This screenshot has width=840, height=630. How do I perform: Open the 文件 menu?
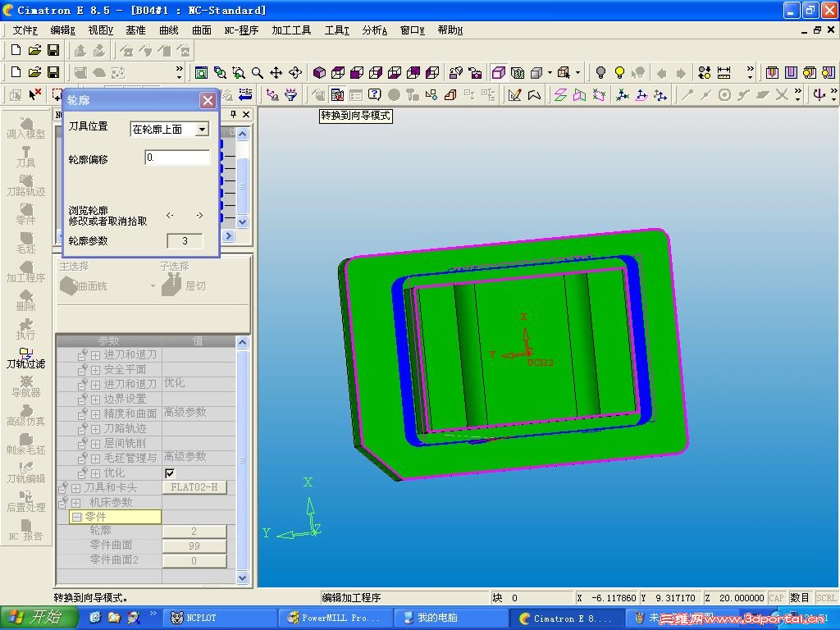pyautogui.click(x=25, y=30)
